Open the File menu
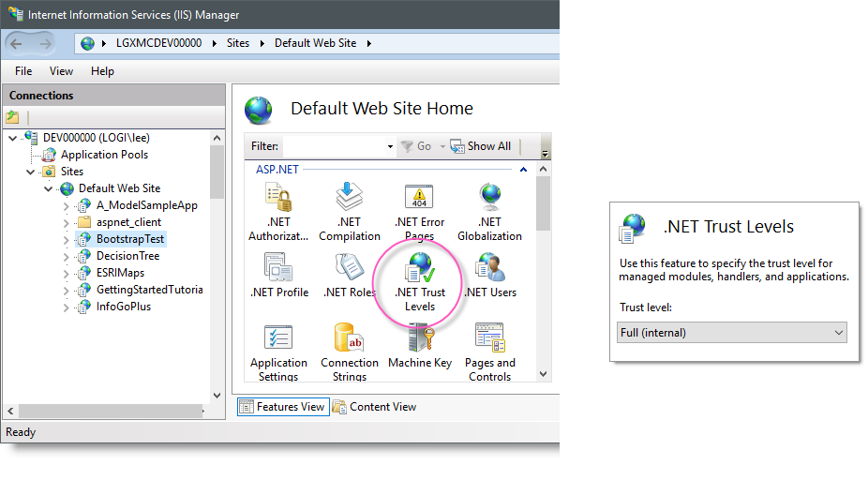 [23, 71]
